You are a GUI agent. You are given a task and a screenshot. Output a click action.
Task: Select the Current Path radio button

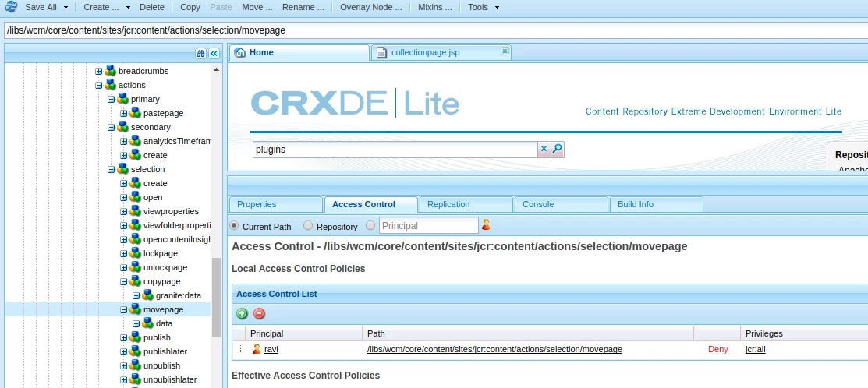click(x=234, y=225)
